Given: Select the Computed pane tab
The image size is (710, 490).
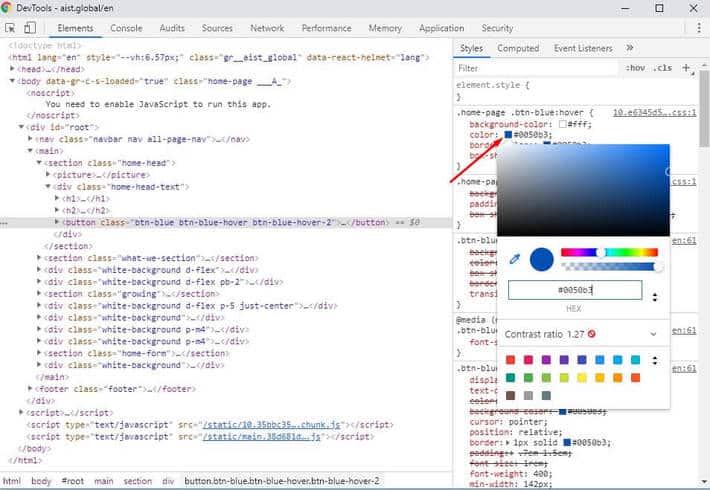Looking at the screenshot, I should pyautogui.click(x=518, y=48).
